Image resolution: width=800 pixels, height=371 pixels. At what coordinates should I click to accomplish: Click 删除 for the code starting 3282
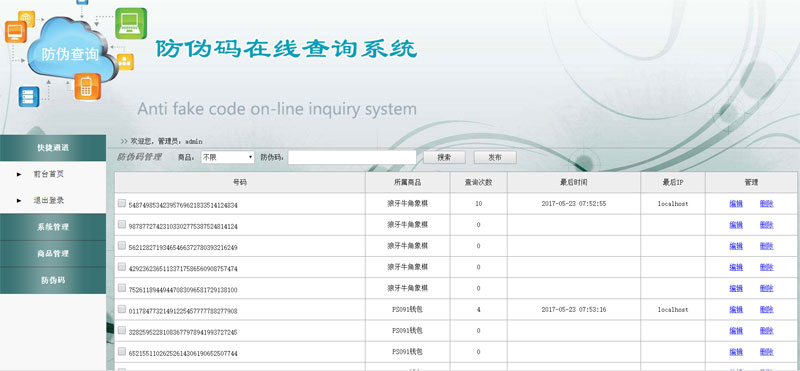click(766, 331)
